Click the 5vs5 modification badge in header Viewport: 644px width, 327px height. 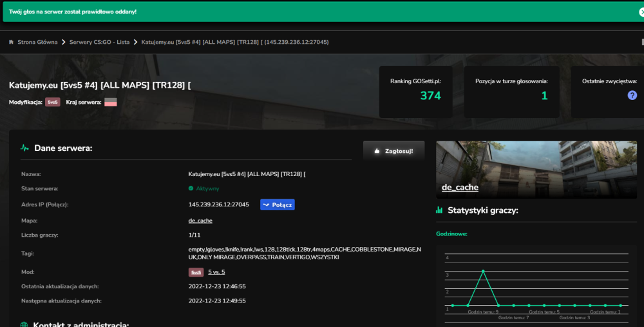(53, 102)
